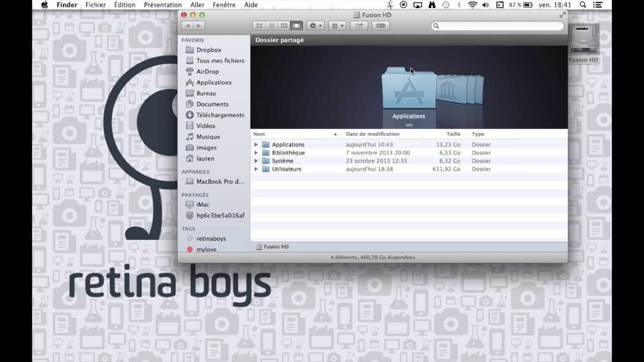The width and height of the screenshot is (644, 362).
Task: Select iMac under Partagés
Action: [x=203, y=205]
